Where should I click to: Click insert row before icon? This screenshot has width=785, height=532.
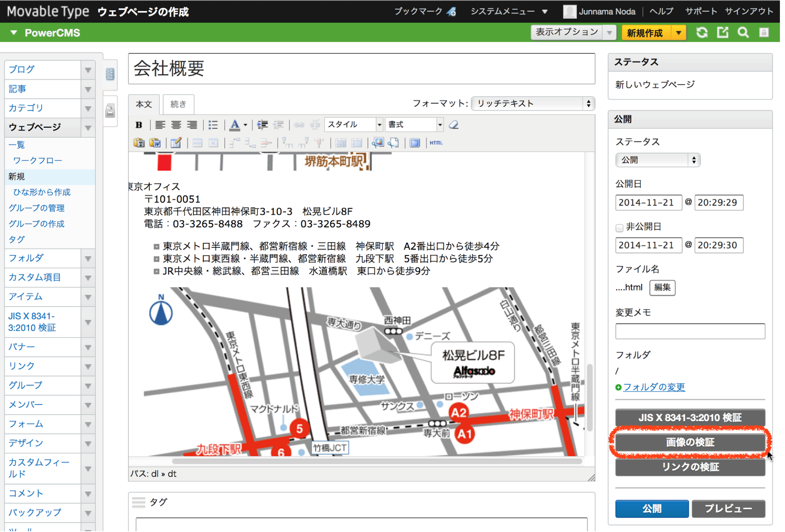click(x=234, y=143)
